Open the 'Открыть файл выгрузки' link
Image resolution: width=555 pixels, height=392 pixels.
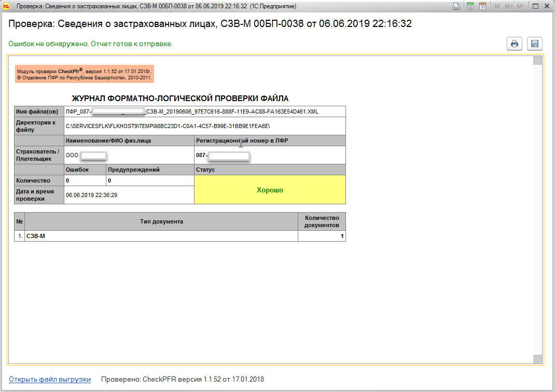50,380
